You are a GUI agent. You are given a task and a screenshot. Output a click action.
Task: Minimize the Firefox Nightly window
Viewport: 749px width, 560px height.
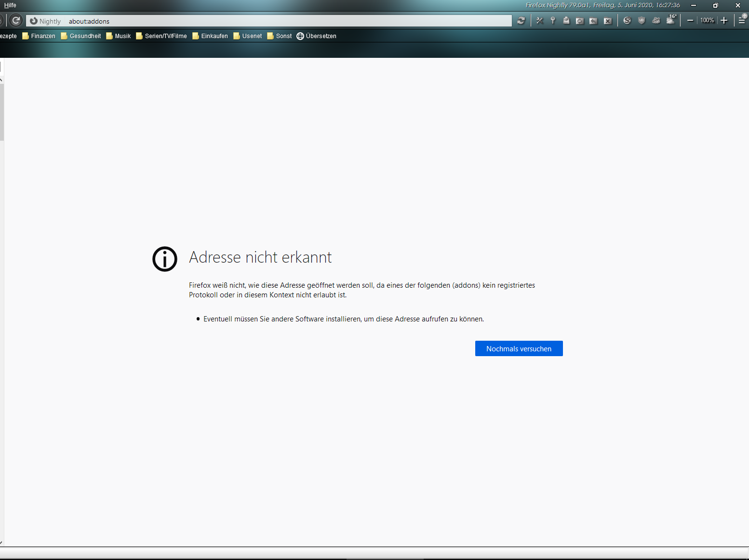pos(694,5)
